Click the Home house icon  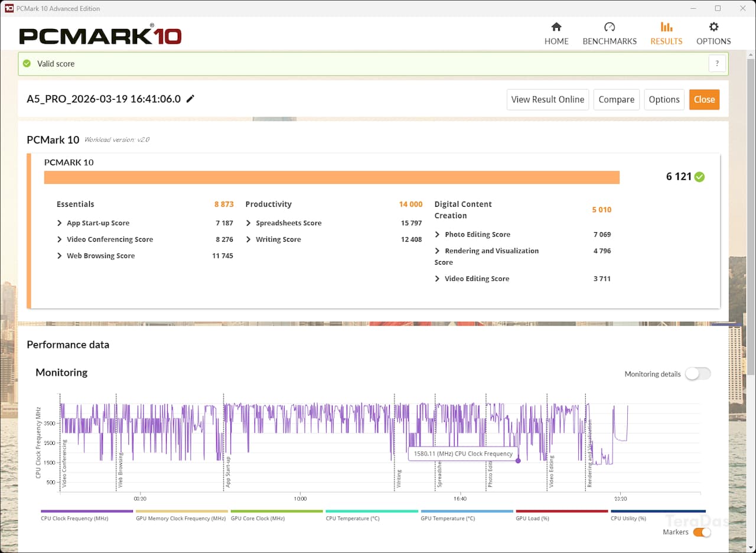coord(556,27)
